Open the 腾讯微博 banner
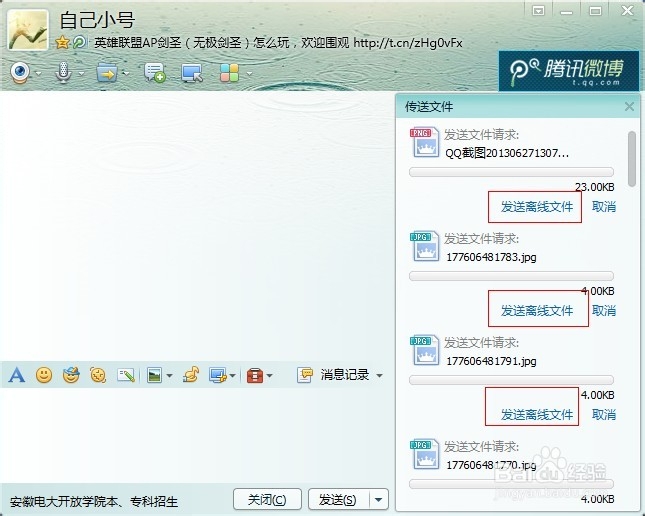The height and width of the screenshot is (516, 645). [x=569, y=71]
